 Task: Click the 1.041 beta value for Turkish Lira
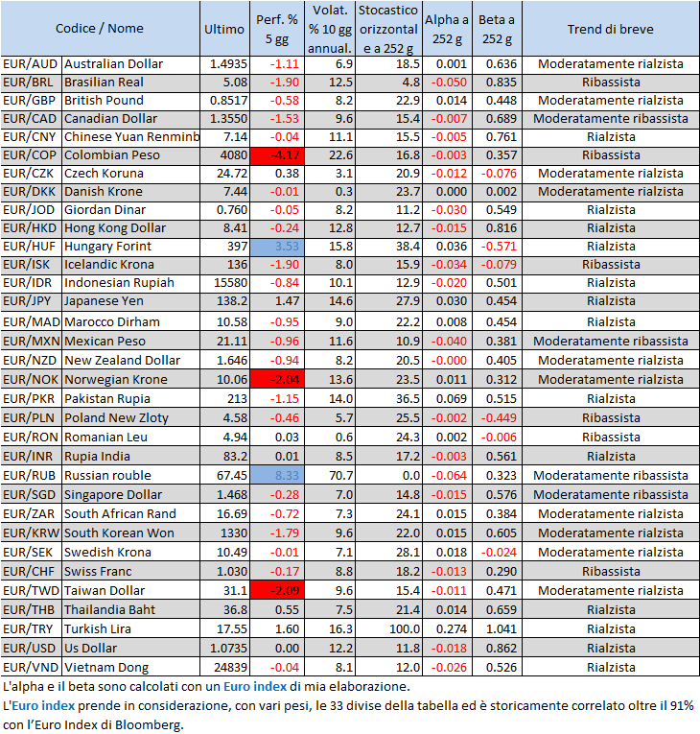[x=497, y=629]
